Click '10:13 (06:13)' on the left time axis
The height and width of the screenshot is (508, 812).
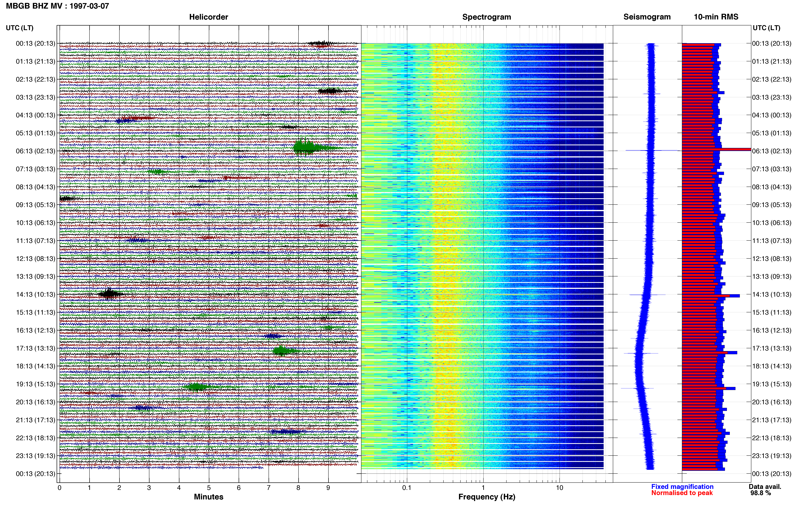36,223
